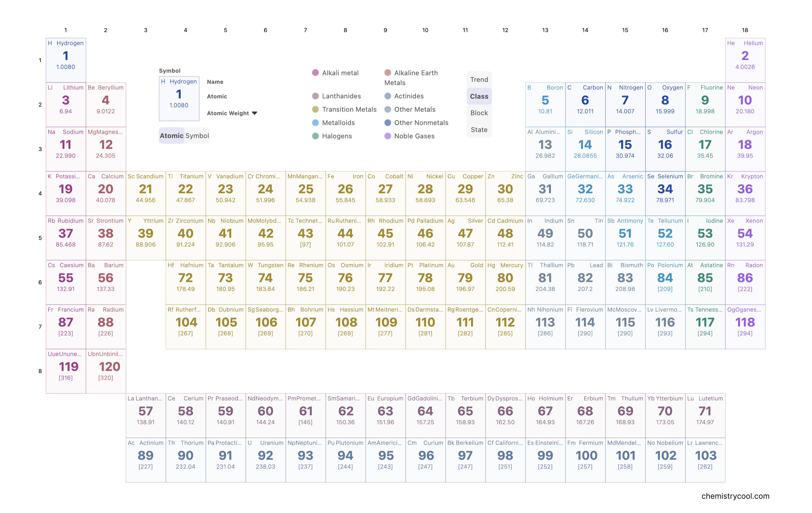The height and width of the screenshot is (513, 812).
Task: Click the Lanthanides legend dot
Action: [315, 96]
